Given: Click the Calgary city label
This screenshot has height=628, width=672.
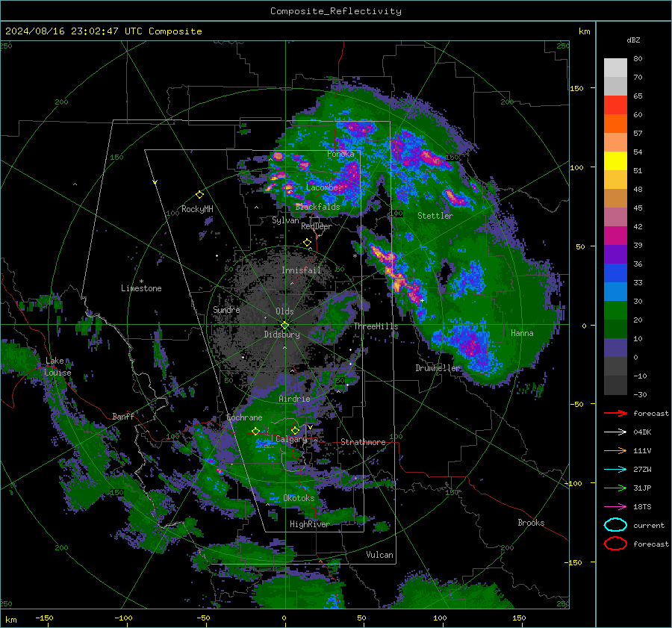Looking at the screenshot, I should pyautogui.click(x=291, y=439).
